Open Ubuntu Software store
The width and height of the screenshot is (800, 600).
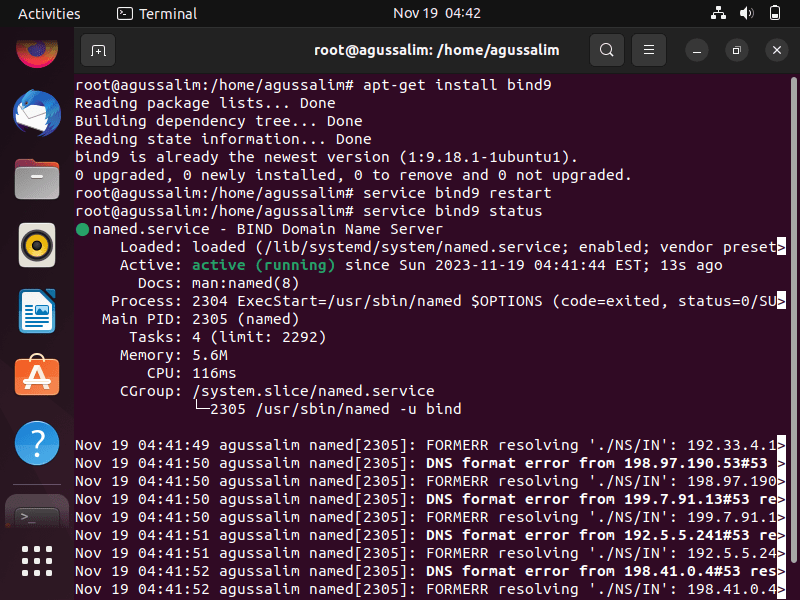pos(37,376)
